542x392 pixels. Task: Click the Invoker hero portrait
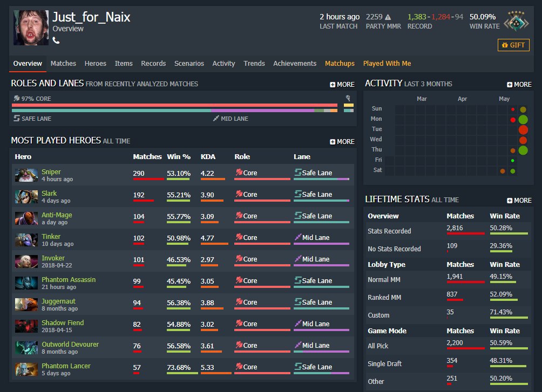click(x=26, y=262)
